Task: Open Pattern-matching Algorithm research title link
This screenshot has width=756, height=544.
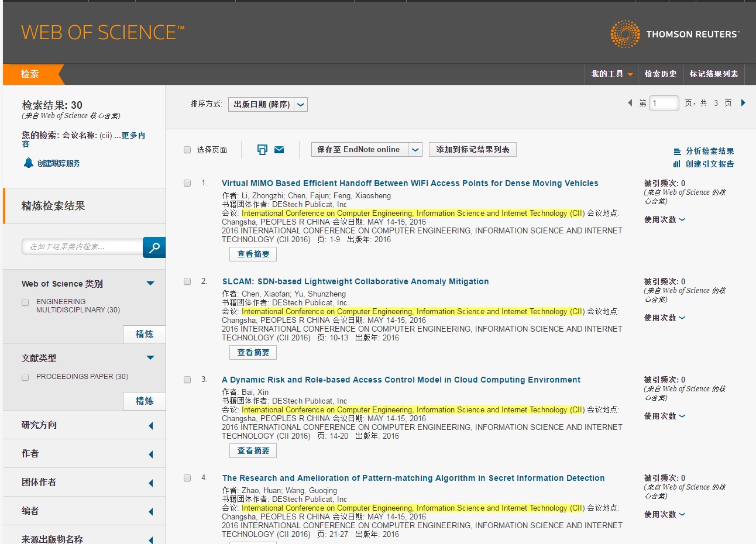Action: coord(413,478)
